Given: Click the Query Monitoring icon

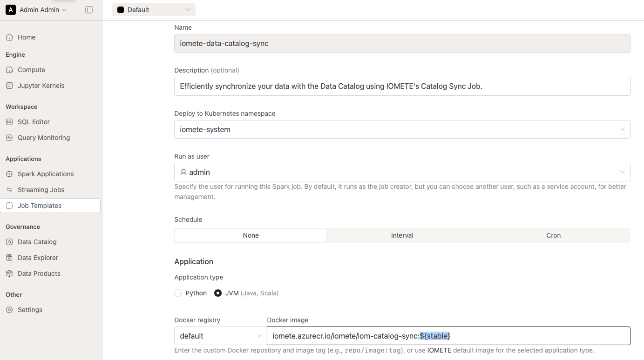Looking at the screenshot, I should [x=9, y=138].
